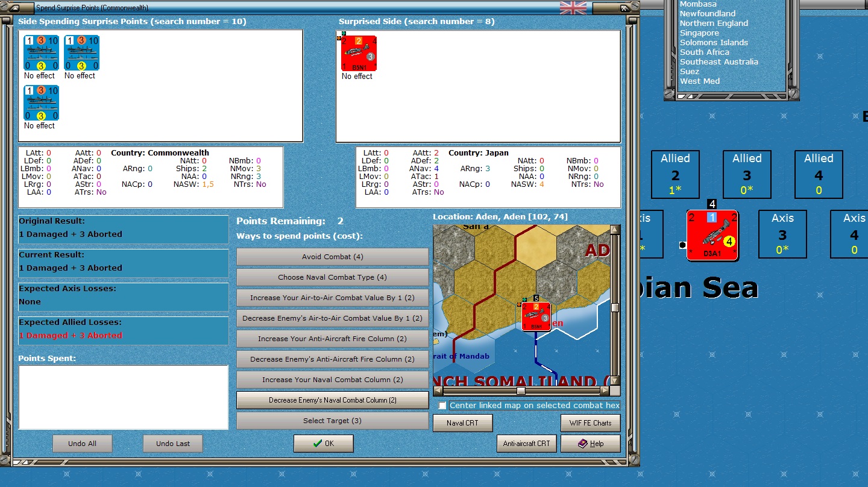The width and height of the screenshot is (868, 487).
Task: Select the Commonwealth ship counter in second row
Action: pyautogui.click(x=41, y=102)
